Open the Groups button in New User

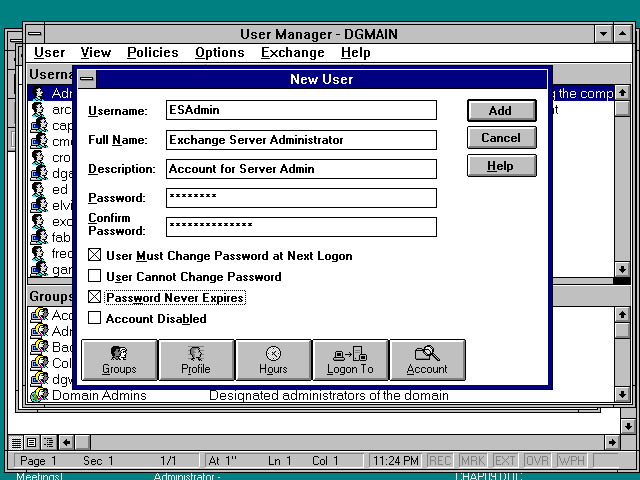[119, 360]
